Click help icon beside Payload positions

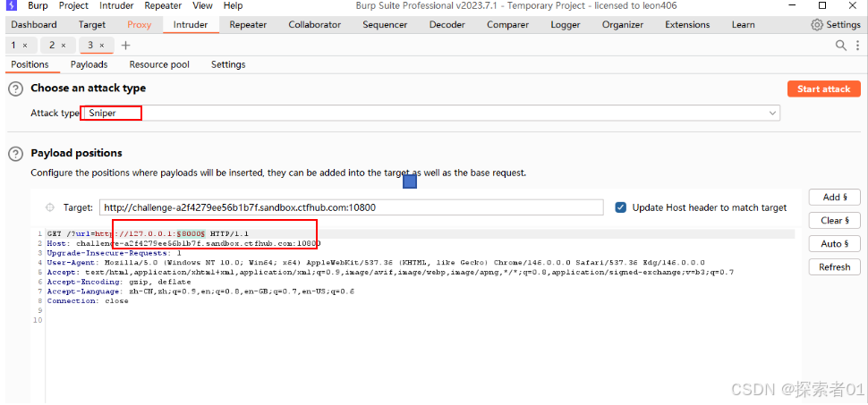point(17,153)
